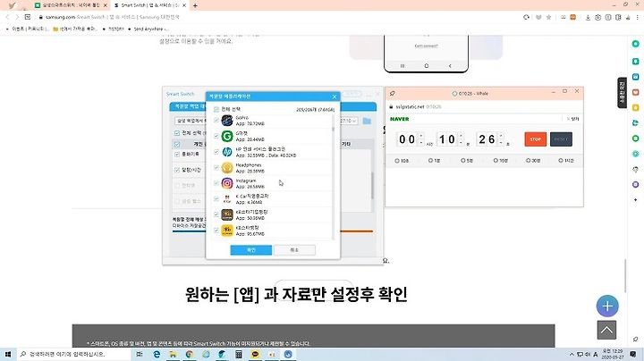Open KakaoTalk from the taskbar

(x=255, y=354)
